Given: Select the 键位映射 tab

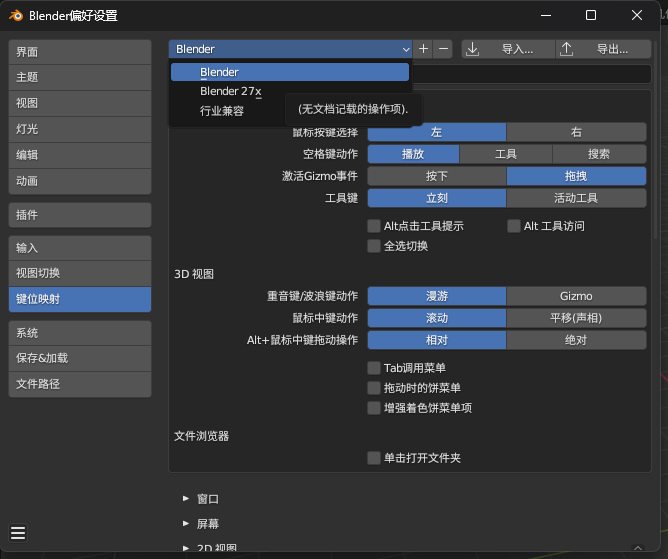Looking at the screenshot, I should point(80,299).
